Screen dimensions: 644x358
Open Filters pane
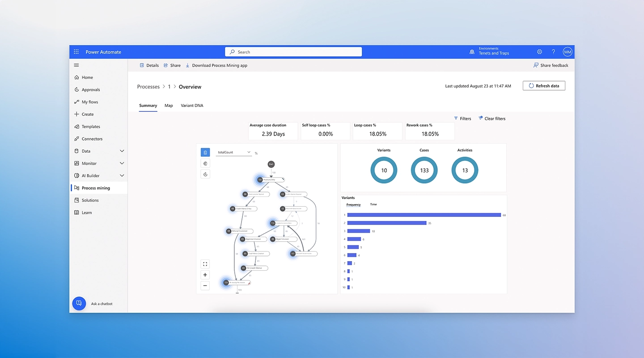(462, 119)
